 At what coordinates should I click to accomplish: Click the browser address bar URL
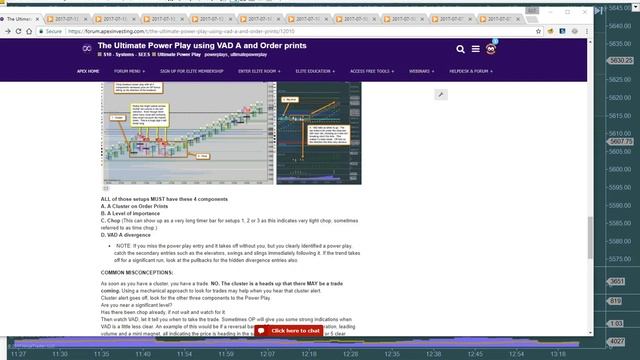pos(181,31)
